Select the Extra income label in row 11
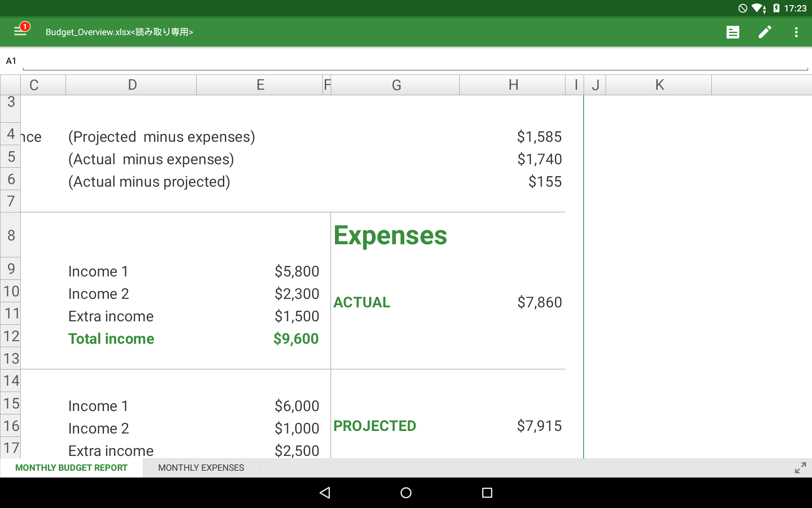Screen dimensions: 812x508 tap(111, 316)
